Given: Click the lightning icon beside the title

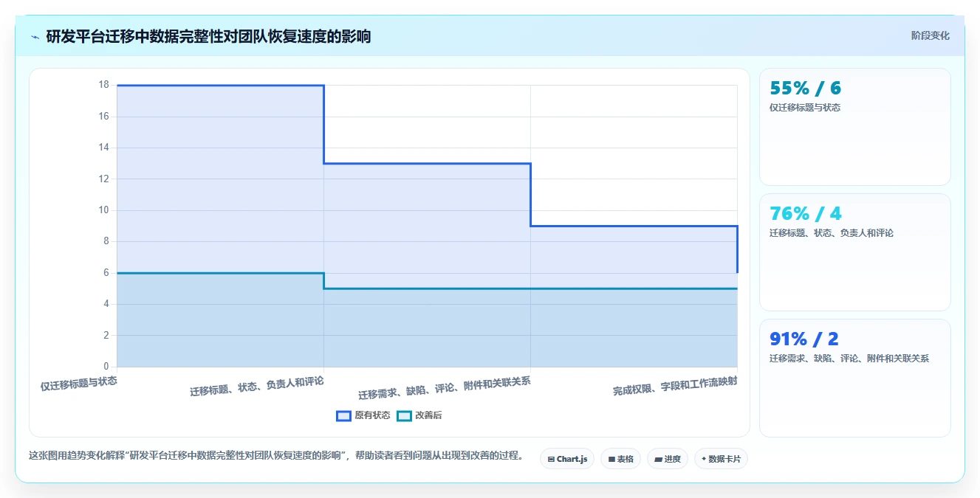Looking at the screenshot, I should pyautogui.click(x=35, y=37).
